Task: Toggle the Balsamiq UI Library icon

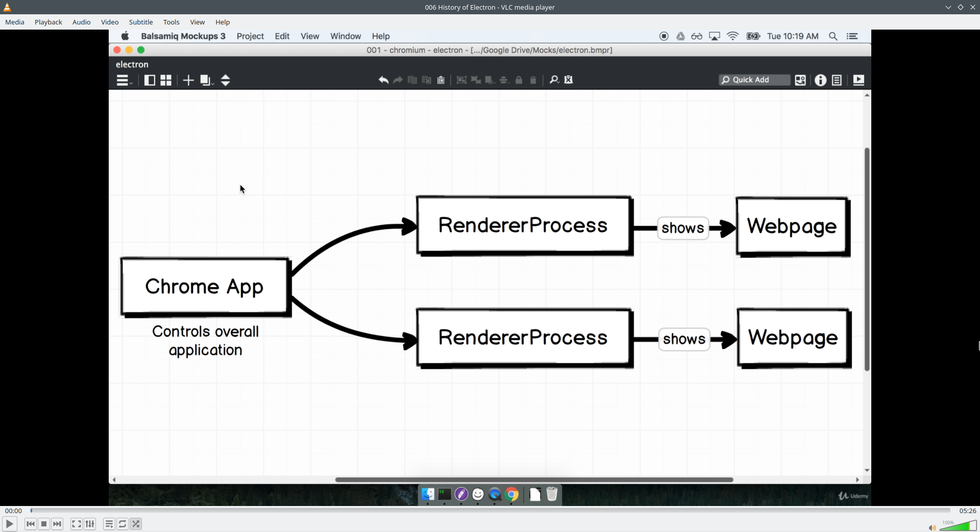Action: click(800, 80)
